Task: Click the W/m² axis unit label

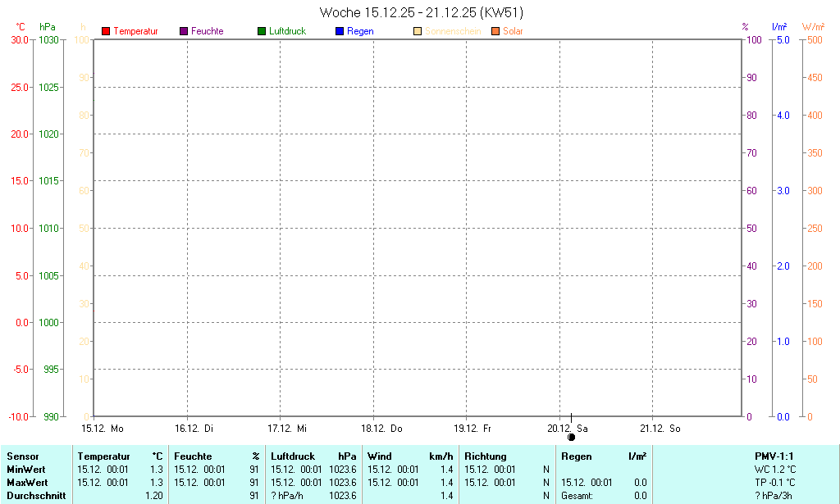Action: [813, 27]
